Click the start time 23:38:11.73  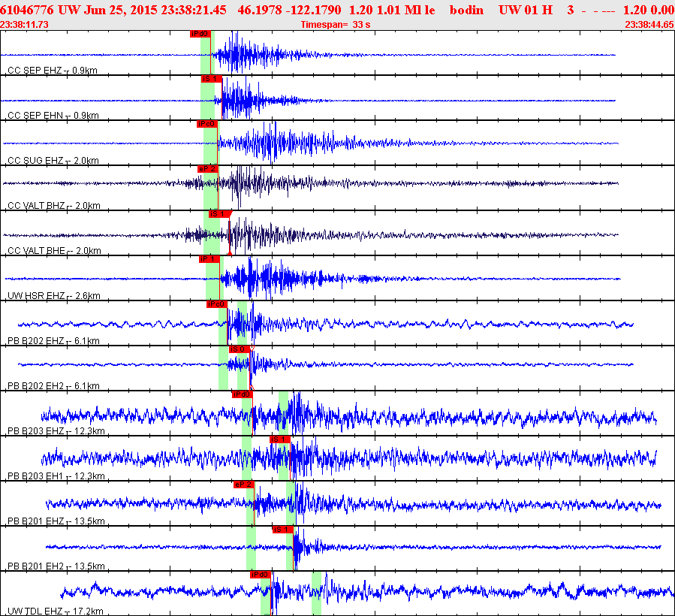pos(25,25)
